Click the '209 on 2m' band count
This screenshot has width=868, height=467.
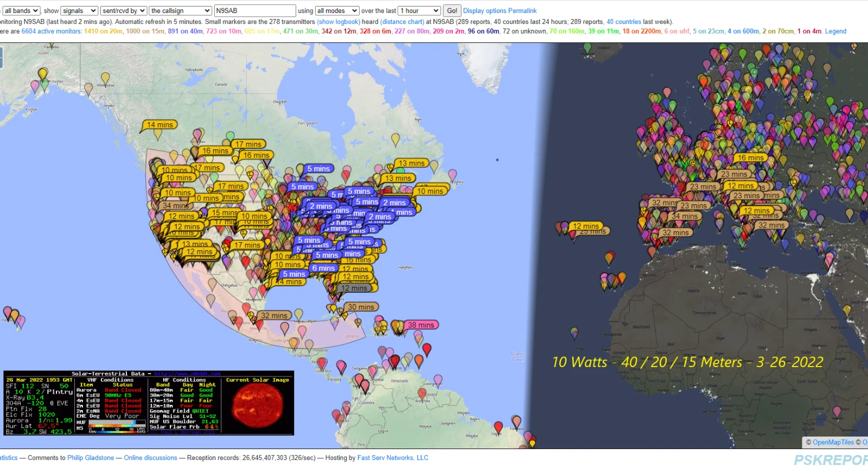449,31
